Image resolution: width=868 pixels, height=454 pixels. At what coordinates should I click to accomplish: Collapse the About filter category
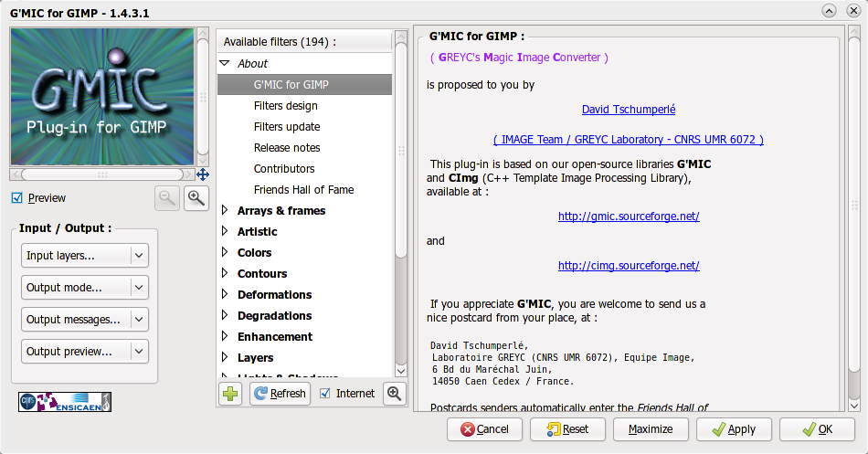(x=225, y=63)
